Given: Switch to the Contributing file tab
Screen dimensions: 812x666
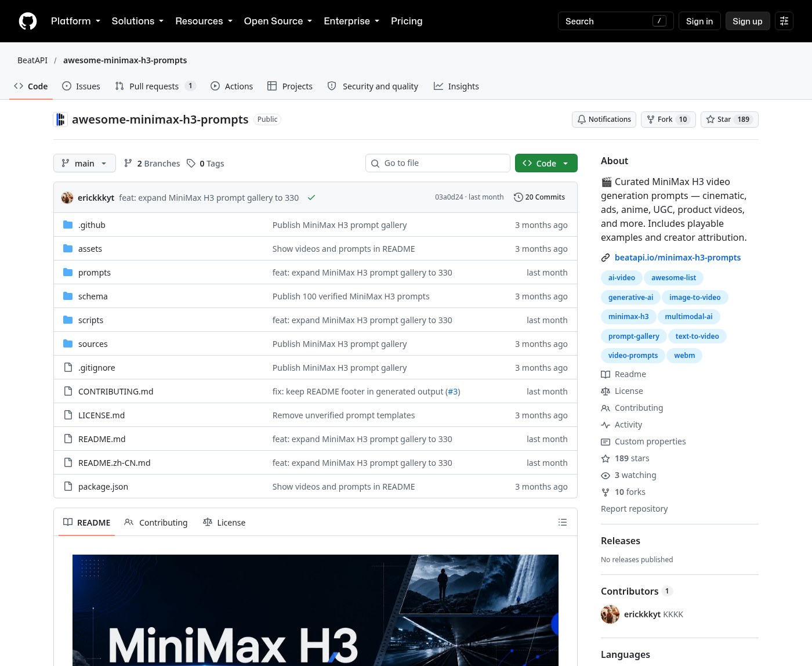Looking at the screenshot, I should pyautogui.click(x=156, y=522).
